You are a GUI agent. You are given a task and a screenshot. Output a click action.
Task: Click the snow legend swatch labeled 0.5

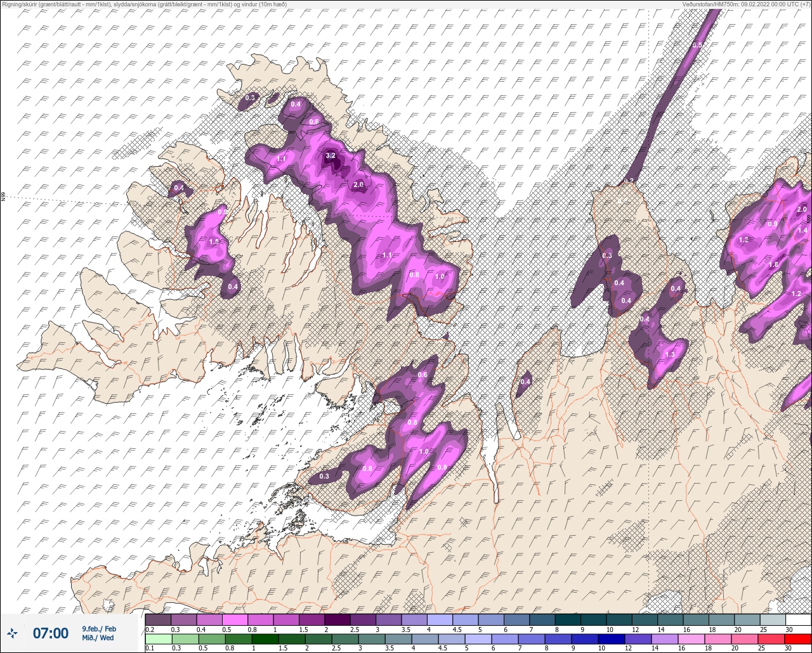[235, 619]
